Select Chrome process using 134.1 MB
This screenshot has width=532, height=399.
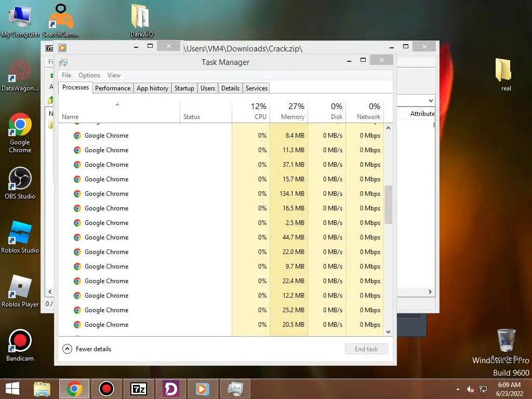click(221, 194)
